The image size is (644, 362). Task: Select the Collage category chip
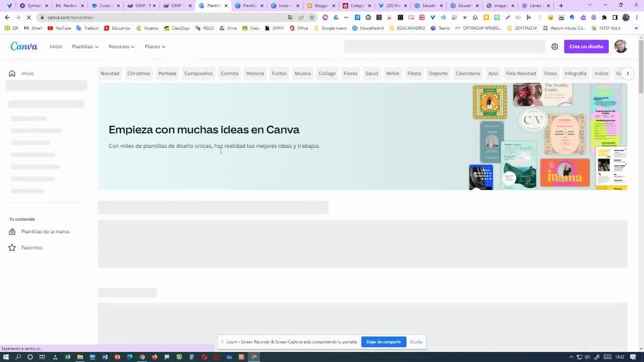[327, 73]
